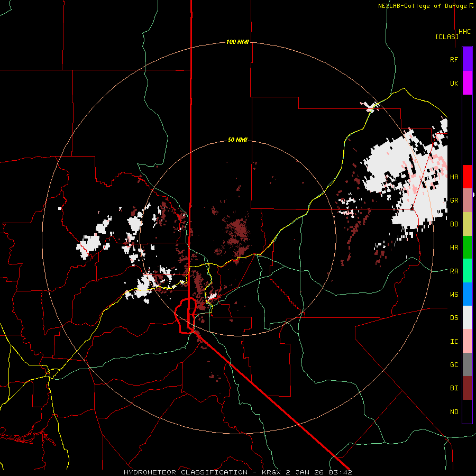Click the BD legend label
Screen dimensions: 476x476
click(x=454, y=224)
